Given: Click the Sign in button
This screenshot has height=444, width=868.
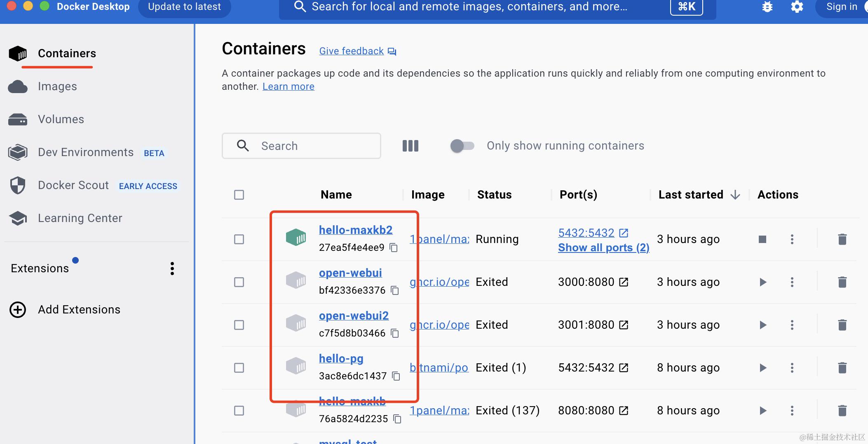Looking at the screenshot, I should 842,7.
